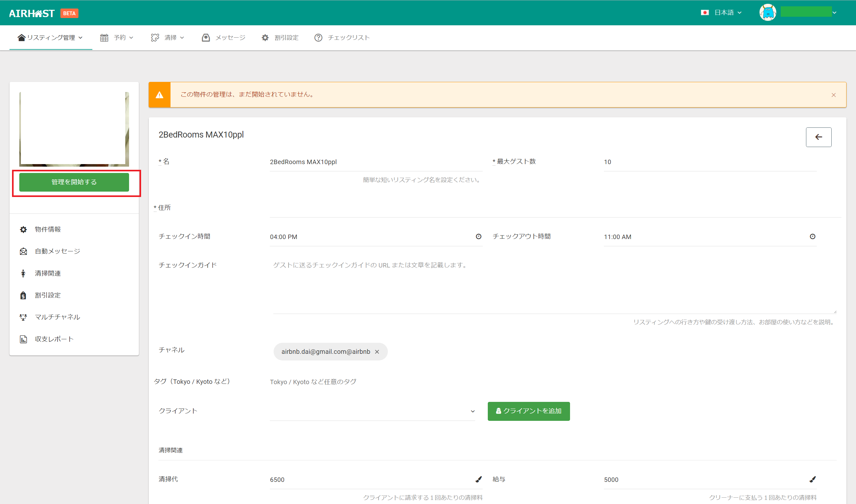Screen dimensions: 856x504
Task: Open the 物件情報 sidebar item
Action: pos(47,229)
